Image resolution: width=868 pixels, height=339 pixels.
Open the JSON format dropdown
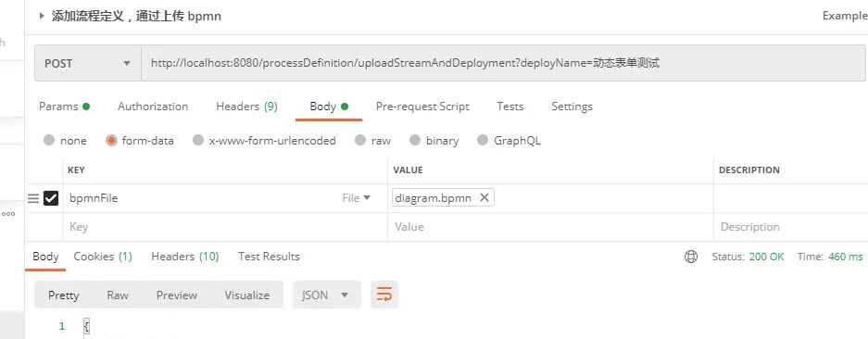327,295
